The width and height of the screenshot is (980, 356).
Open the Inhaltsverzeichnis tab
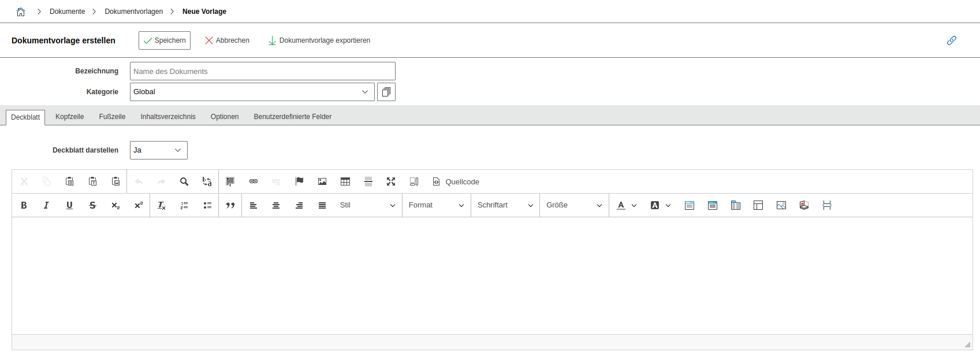coord(168,117)
